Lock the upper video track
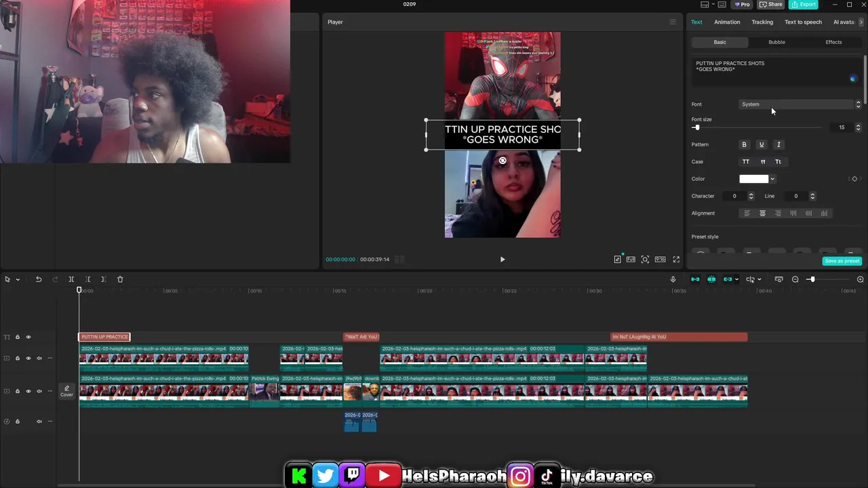 pyautogui.click(x=18, y=358)
